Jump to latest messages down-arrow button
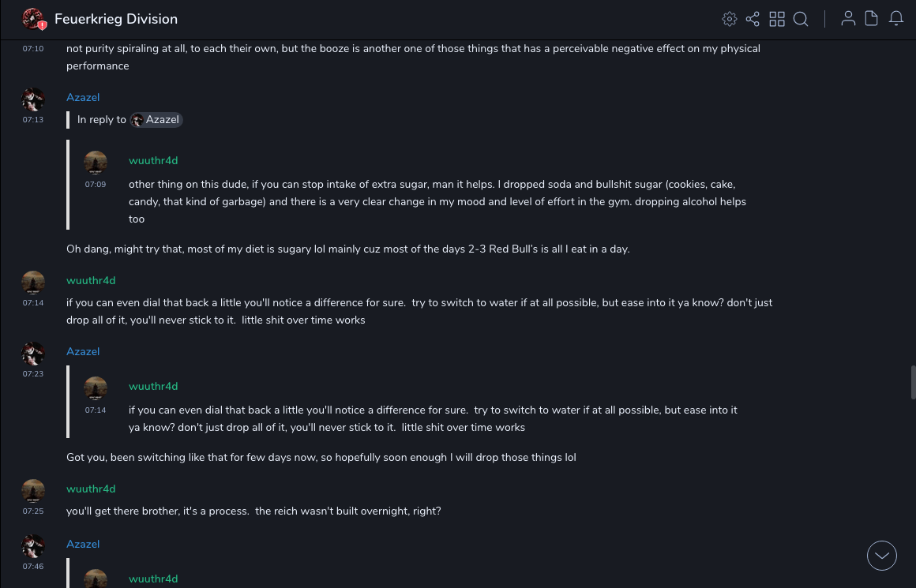Viewport: 916px width, 588px height. [882, 556]
